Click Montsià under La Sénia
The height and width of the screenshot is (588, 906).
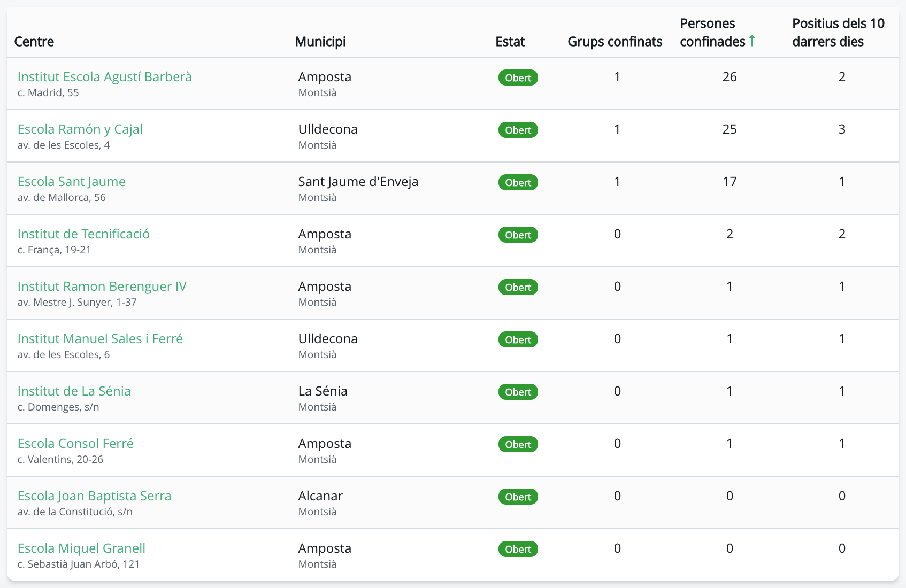point(317,407)
